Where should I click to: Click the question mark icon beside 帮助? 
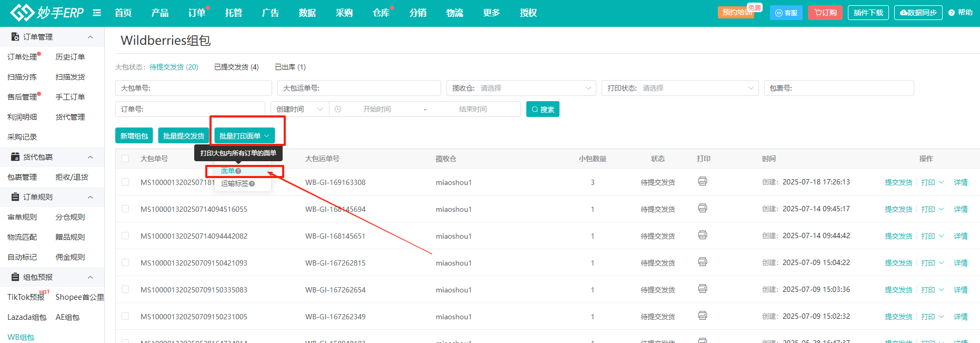tap(952, 13)
